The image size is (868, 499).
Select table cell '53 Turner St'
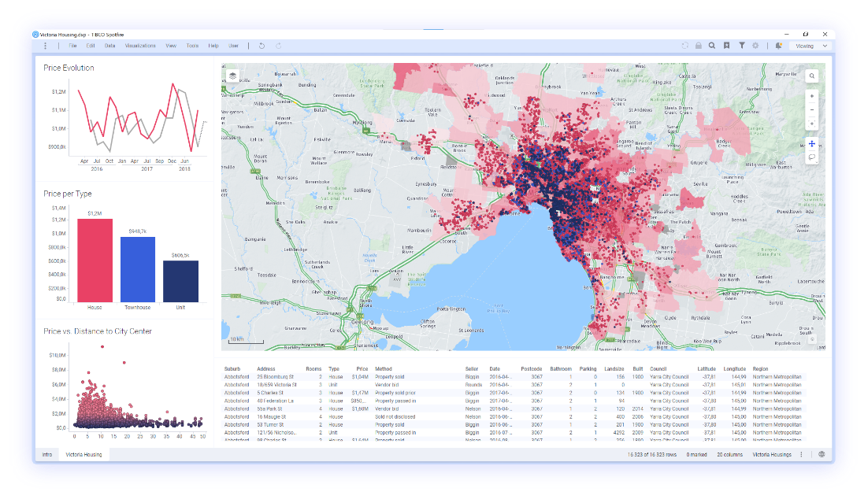pyautogui.click(x=270, y=425)
